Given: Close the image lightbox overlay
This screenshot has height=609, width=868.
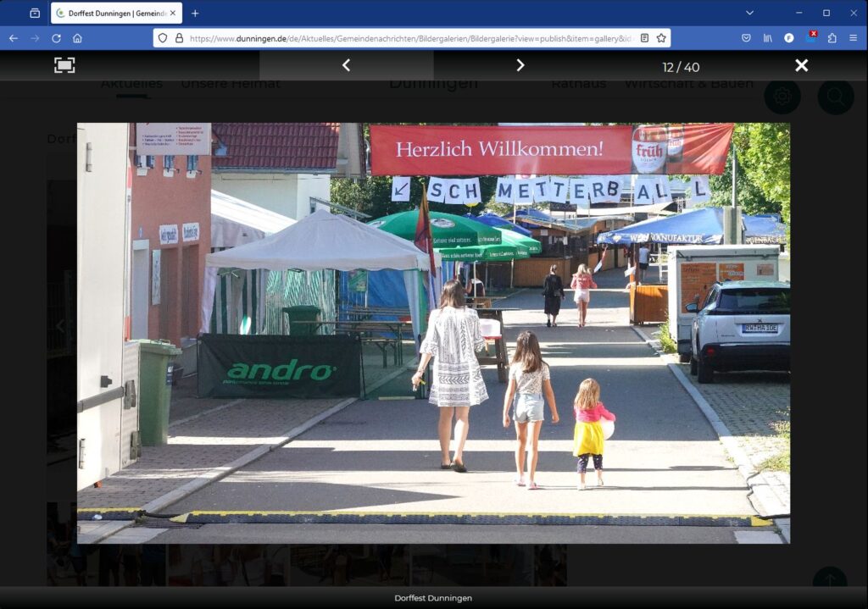Looking at the screenshot, I should 801,65.
